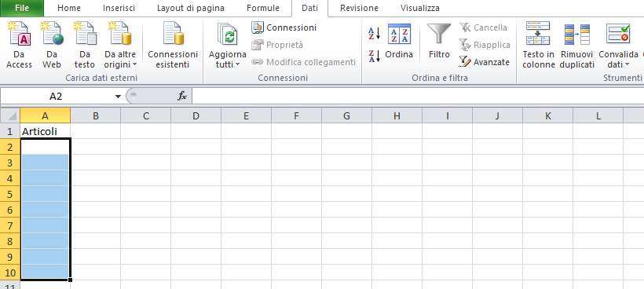Click the Connessioni button
Viewport: 644px width, 289px height.
point(284,27)
